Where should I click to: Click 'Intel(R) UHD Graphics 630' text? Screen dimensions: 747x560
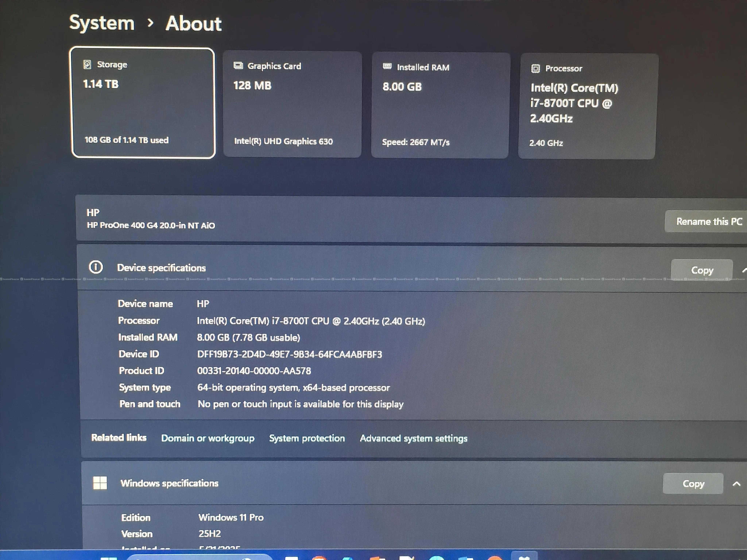pyautogui.click(x=283, y=141)
